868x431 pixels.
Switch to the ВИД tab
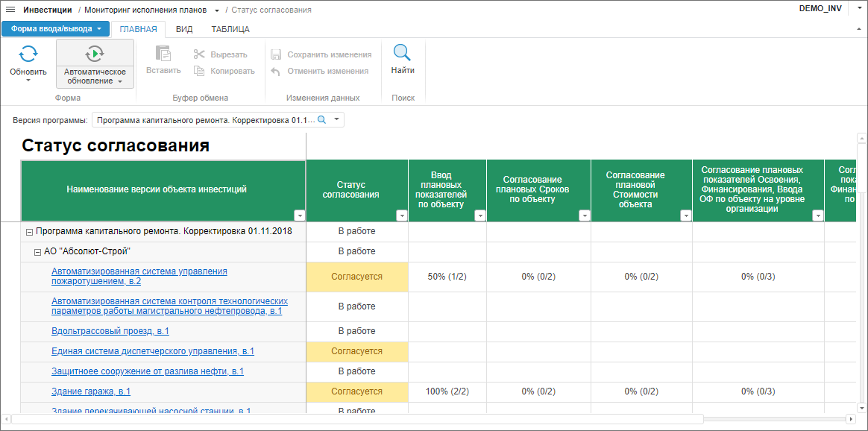[184, 29]
